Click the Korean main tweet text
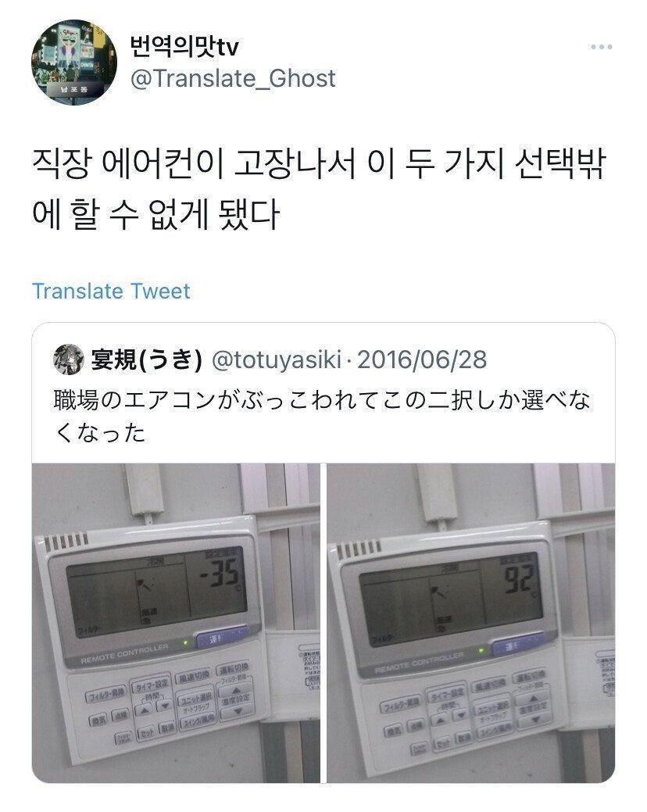 [319, 190]
